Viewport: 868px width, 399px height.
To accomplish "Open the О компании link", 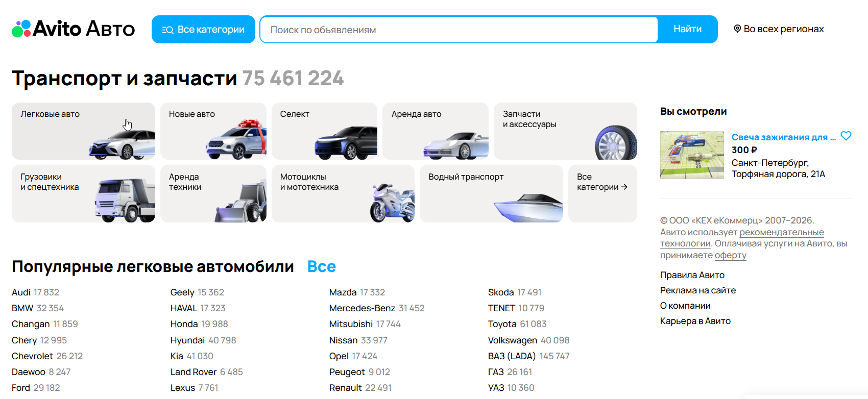I will (x=685, y=306).
